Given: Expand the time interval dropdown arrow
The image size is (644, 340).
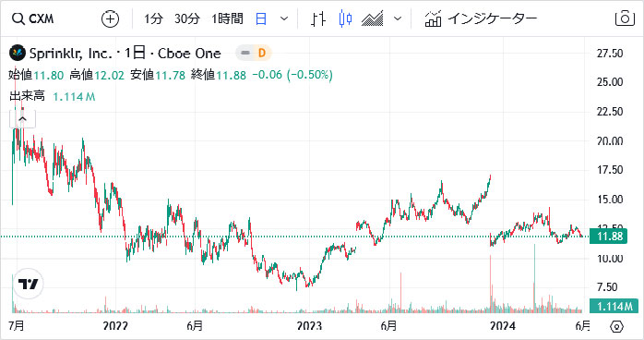Looking at the screenshot, I should (x=284, y=18).
